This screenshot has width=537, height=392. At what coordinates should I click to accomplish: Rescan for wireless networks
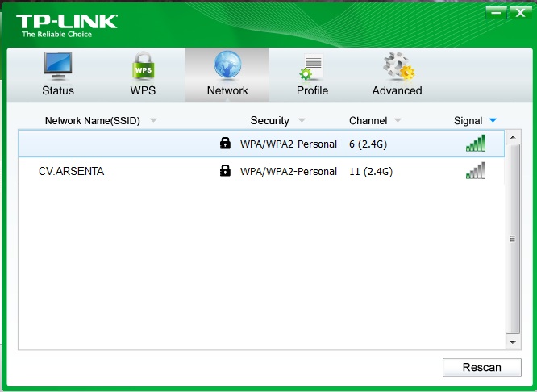482,367
